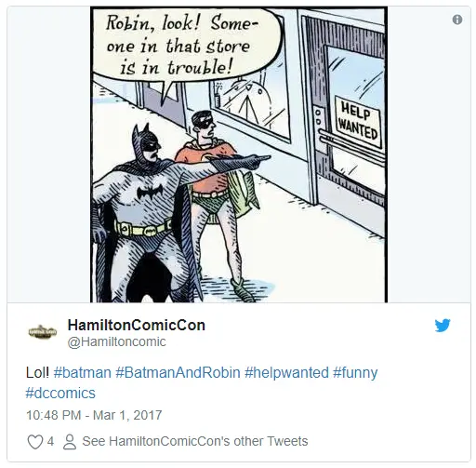Viewport: 476px width, 468px height.
Task: Click the like count of 4
Action: [50, 441]
